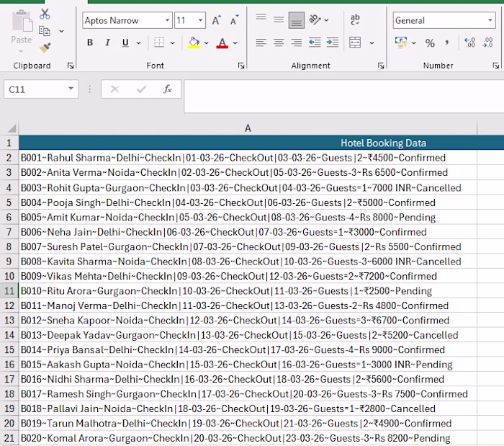Apply yellow Fill Color
The image size is (504, 446).
(194, 43)
